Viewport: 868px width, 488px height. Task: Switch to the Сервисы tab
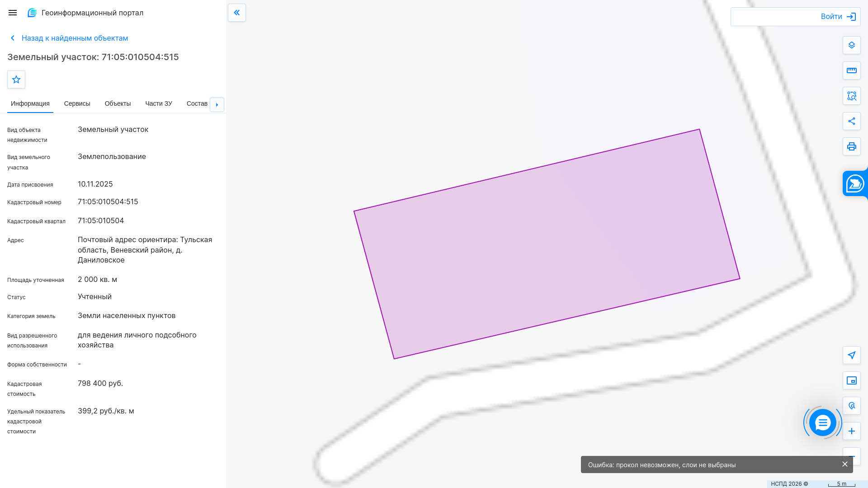click(77, 103)
